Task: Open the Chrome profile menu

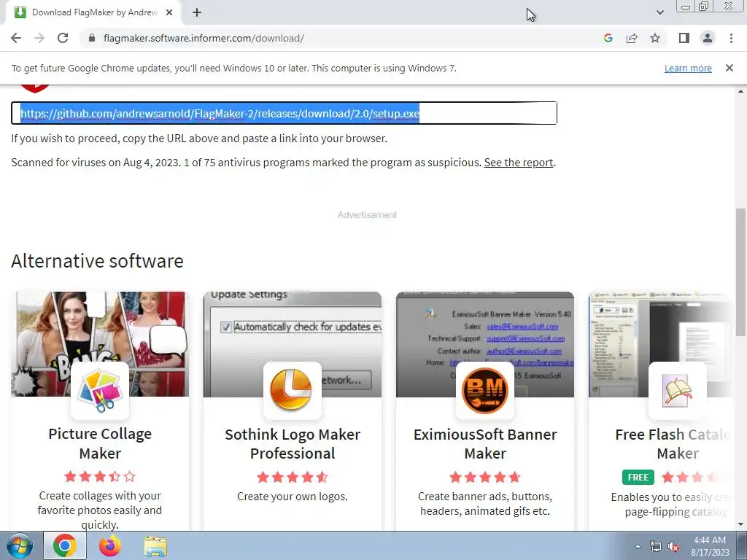Action: click(x=708, y=38)
